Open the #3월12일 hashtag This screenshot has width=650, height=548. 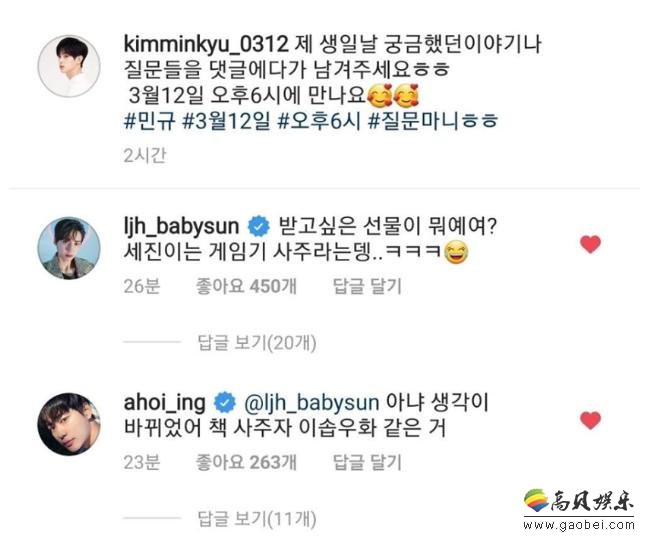click(226, 122)
